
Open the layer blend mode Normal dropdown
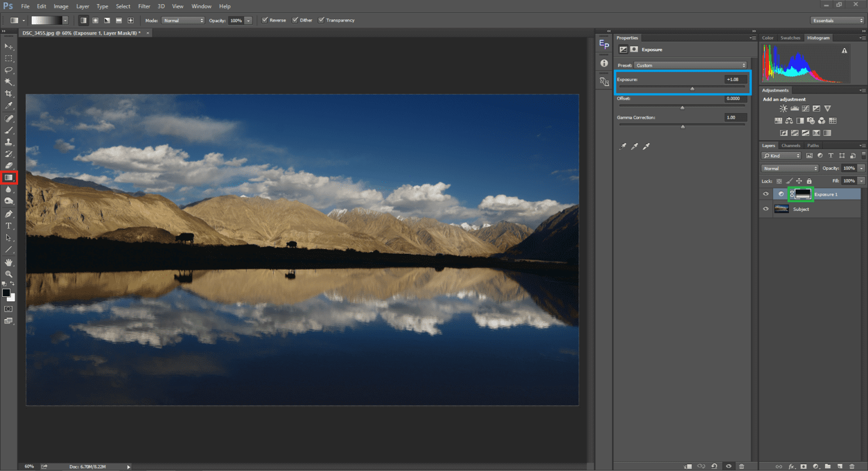point(790,168)
